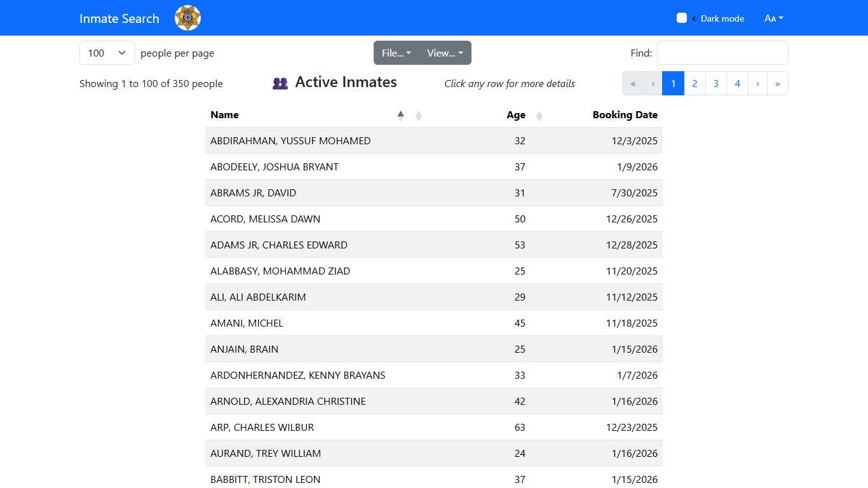The height and width of the screenshot is (488, 868).
Task: Click the ascending sort arrow on Name column
Action: (x=401, y=115)
